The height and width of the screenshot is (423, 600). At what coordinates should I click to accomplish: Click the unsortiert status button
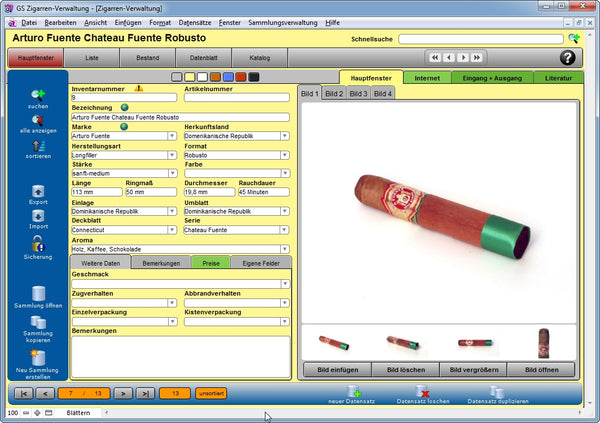click(x=211, y=393)
